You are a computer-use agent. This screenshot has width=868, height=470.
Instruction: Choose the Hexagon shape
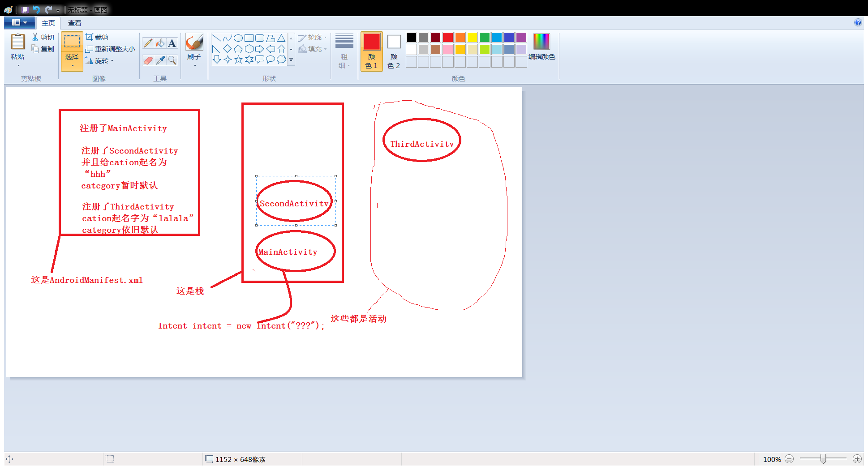[249, 49]
